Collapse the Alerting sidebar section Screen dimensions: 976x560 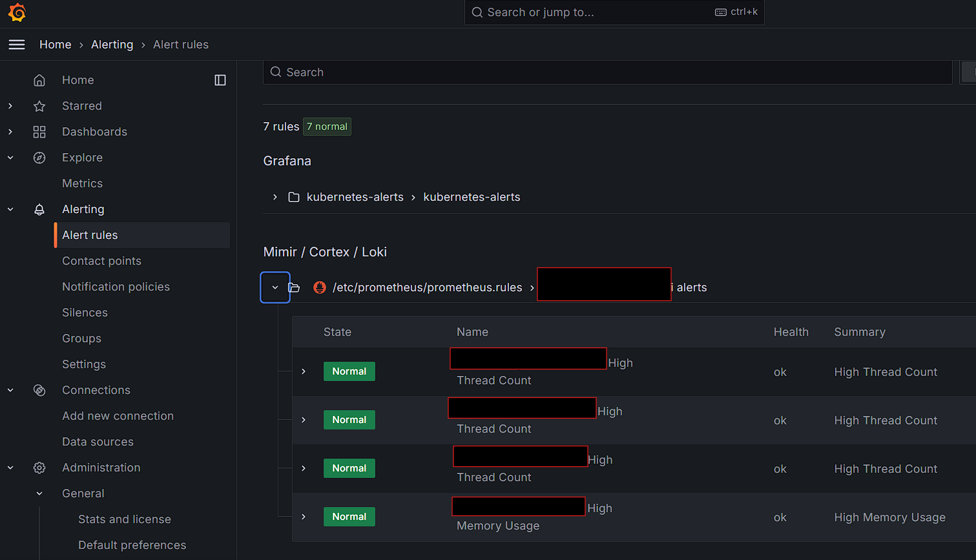click(10, 209)
